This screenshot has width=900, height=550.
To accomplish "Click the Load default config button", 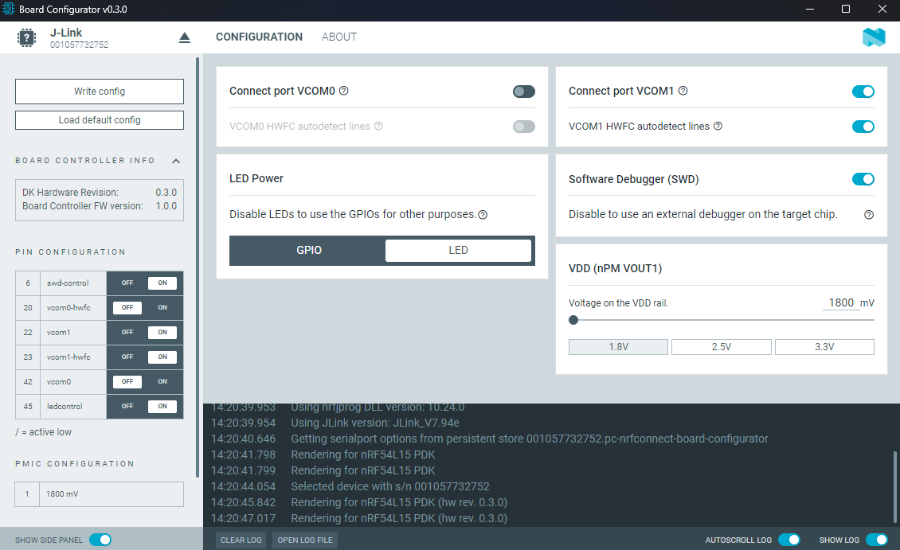I will (99, 120).
